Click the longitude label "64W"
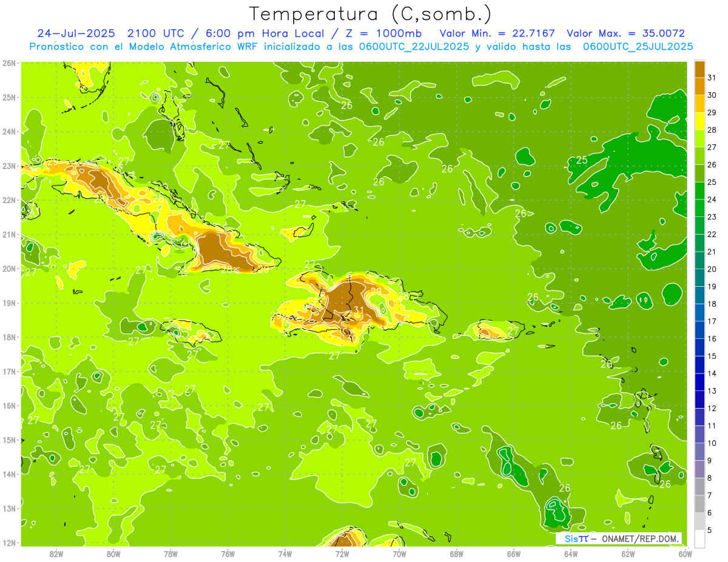The width and height of the screenshot is (728, 562). point(571,554)
